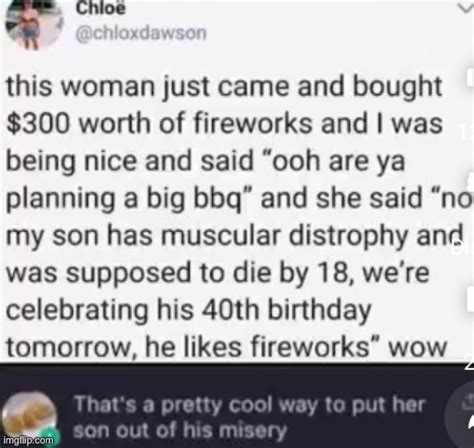
Task: Click the phrase "That's a pretty cool"
Action: tap(175, 405)
